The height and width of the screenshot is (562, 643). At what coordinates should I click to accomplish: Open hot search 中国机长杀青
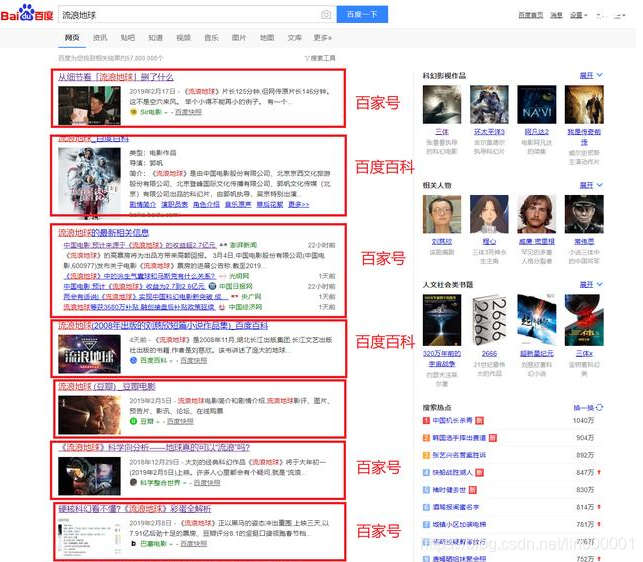(453, 420)
